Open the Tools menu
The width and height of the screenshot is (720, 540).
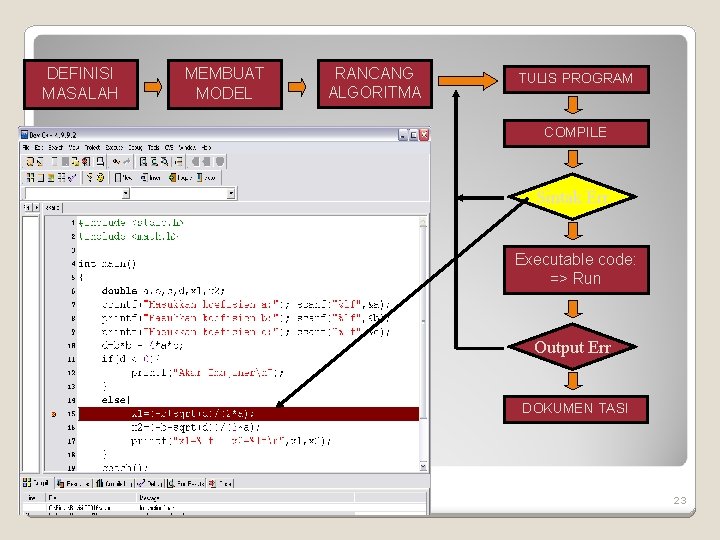pyautogui.click(x=153, y=147)
